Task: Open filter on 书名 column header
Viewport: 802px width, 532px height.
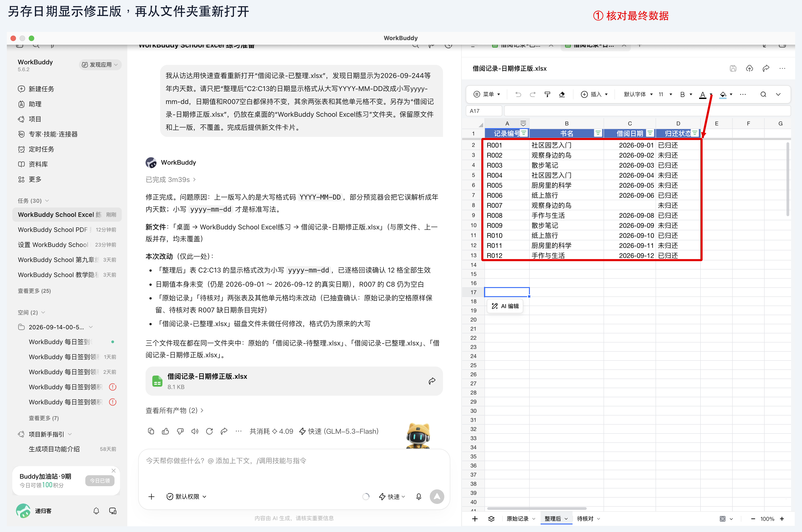Action: 598,133
